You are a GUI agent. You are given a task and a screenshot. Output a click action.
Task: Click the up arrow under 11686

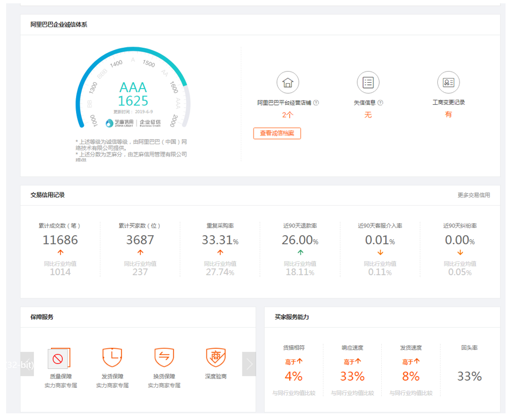coord(60,252)
